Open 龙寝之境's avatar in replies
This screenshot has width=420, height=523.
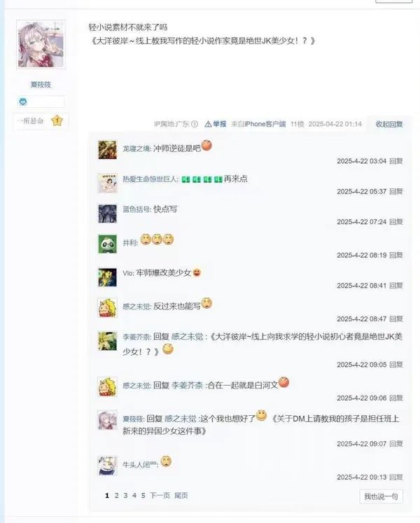[107, 150]
